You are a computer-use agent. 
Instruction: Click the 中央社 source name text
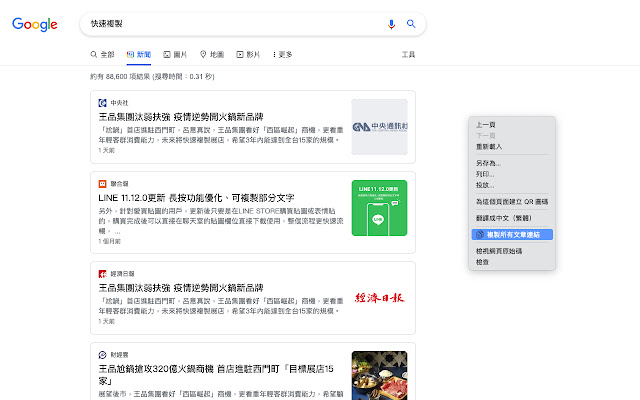point(119,103)
